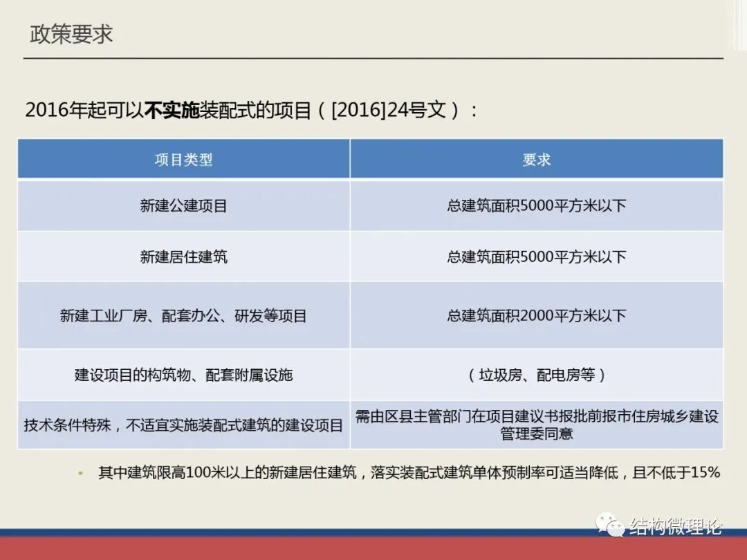Image resolution: width=747 pixels, height=560 pixels.
Task: Click the 项目类型 table header cell
Action: point(185,159)
